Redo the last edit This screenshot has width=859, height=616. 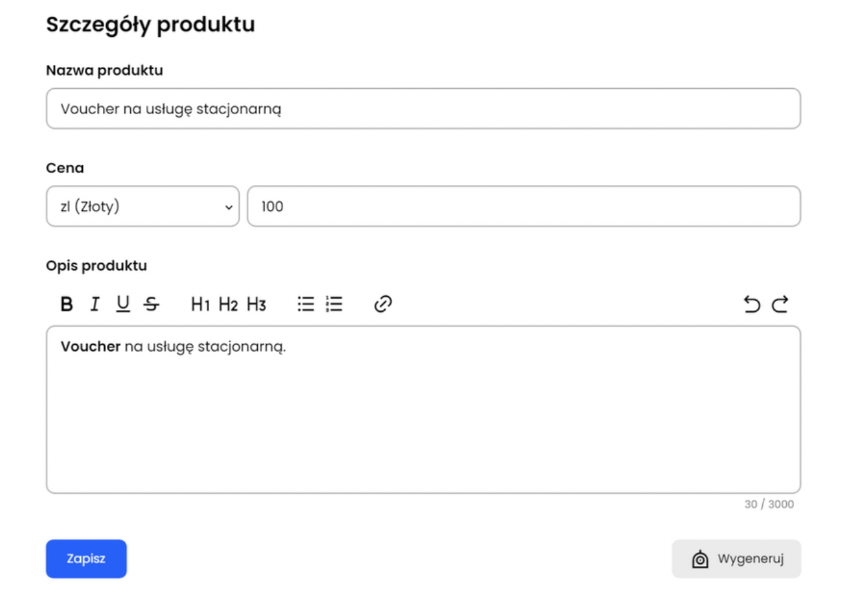[x=780, y=305]
